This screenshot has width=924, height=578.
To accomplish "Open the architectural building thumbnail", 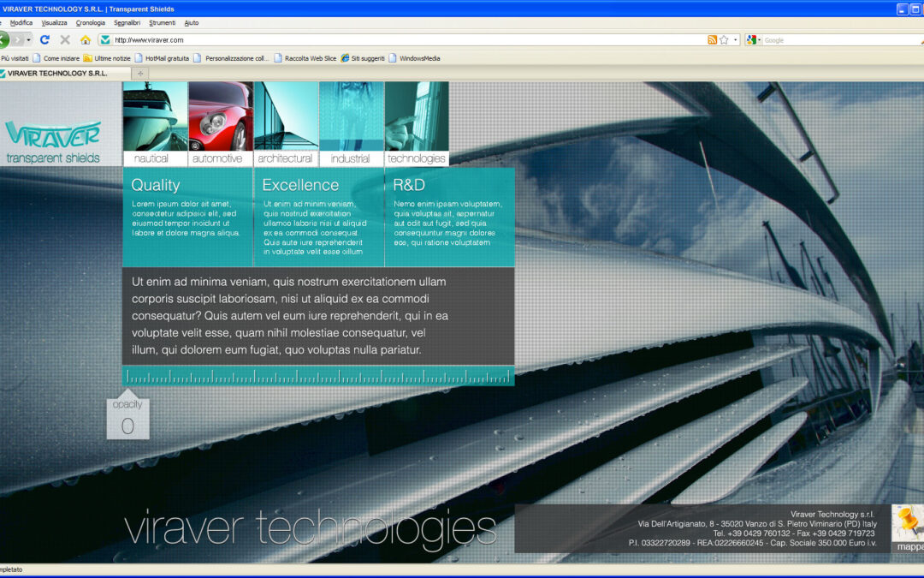I will (287, 116).
